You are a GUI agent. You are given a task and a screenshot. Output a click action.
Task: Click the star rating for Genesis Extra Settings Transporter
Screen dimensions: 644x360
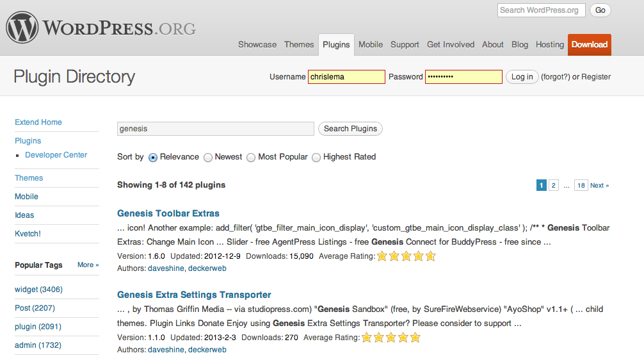(390, 338)
